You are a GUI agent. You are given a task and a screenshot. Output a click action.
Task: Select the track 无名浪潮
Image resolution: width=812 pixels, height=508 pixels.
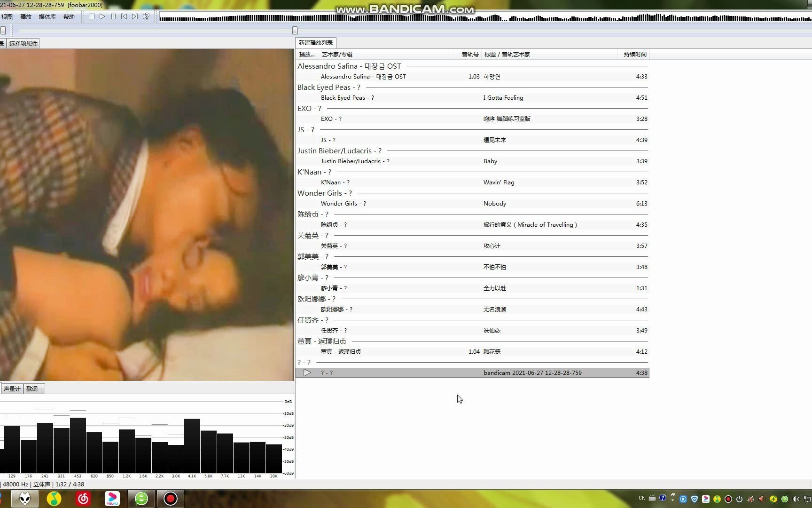472,309
